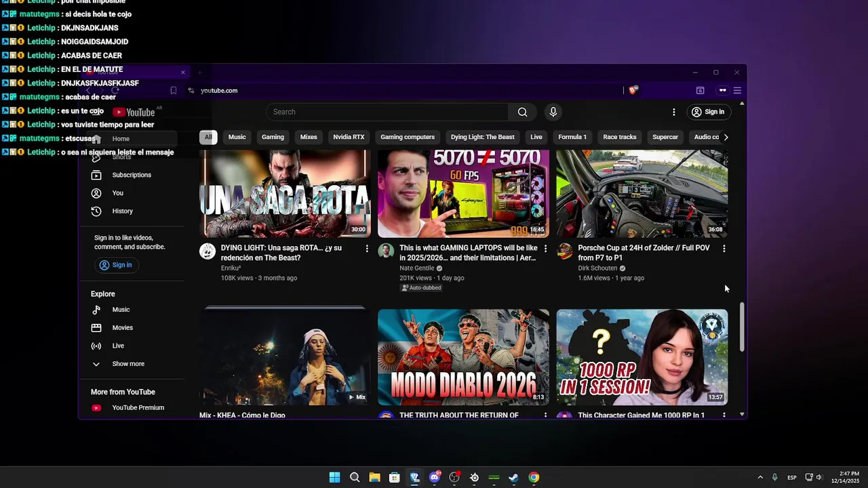The image size is (868, 488).
Task: Show next category chips with right arrow
Action: click(x=726, y=137)
